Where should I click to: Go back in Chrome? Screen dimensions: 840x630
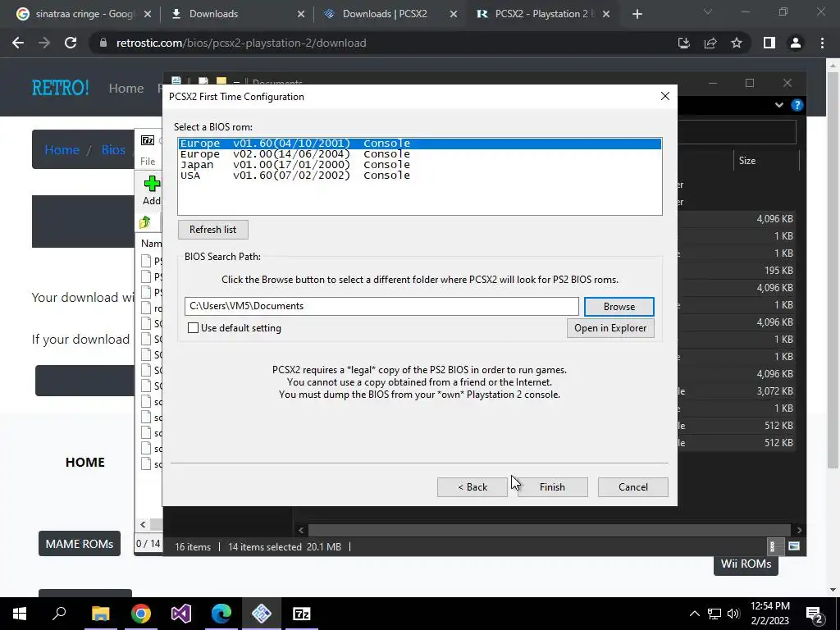click(18, 43)
